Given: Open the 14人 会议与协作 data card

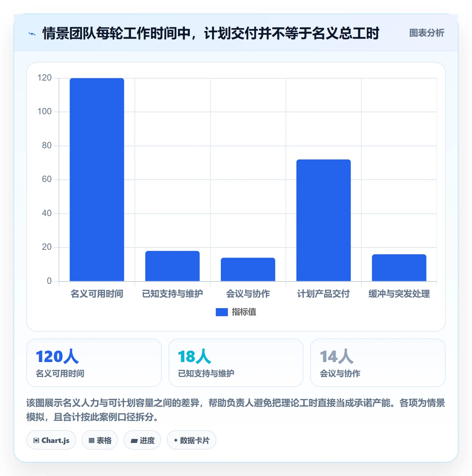Looking at the screenshot, I should (378, 363).
